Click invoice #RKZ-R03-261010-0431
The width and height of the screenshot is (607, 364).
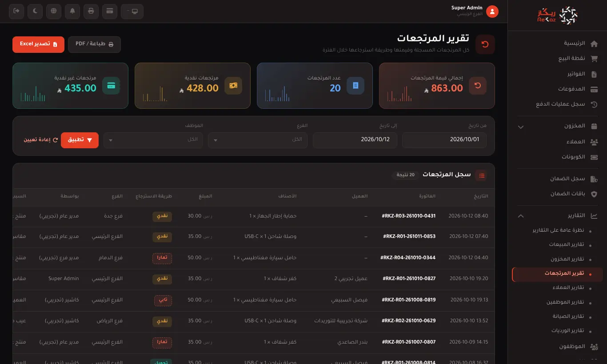[x=409, y=216]
